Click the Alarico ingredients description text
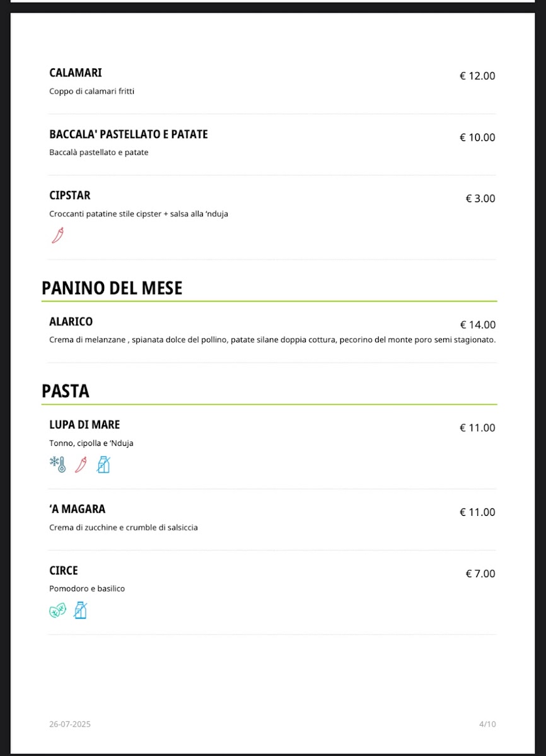 pyautogui.click(x=272, y=340)
